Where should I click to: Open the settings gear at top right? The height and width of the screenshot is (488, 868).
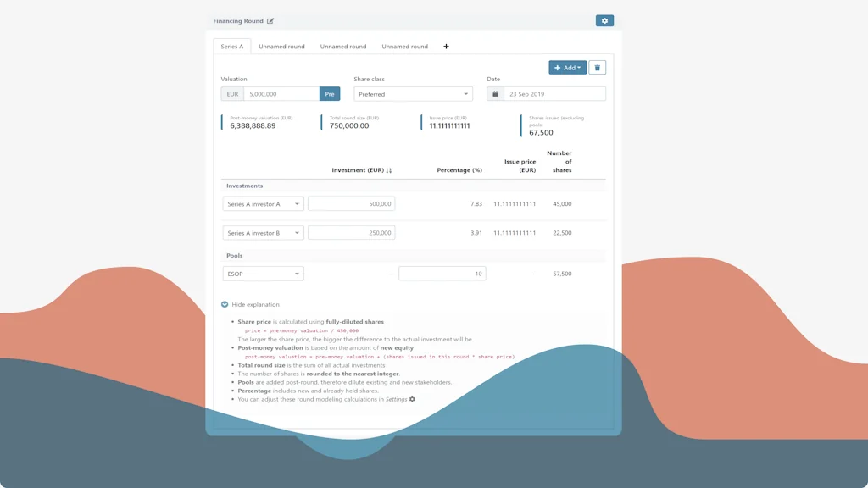tap(604, 19)
